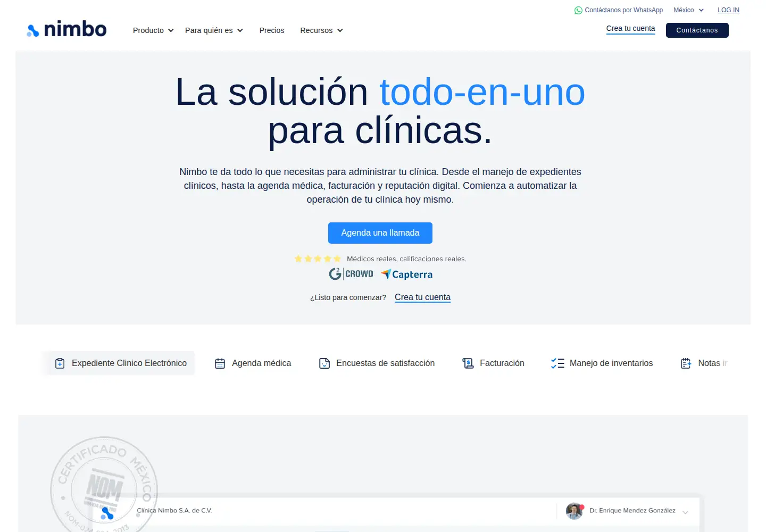Click the Dr. Enrique Mendez González name
This screenshot has height=532, width=766.
click(632, 511)
